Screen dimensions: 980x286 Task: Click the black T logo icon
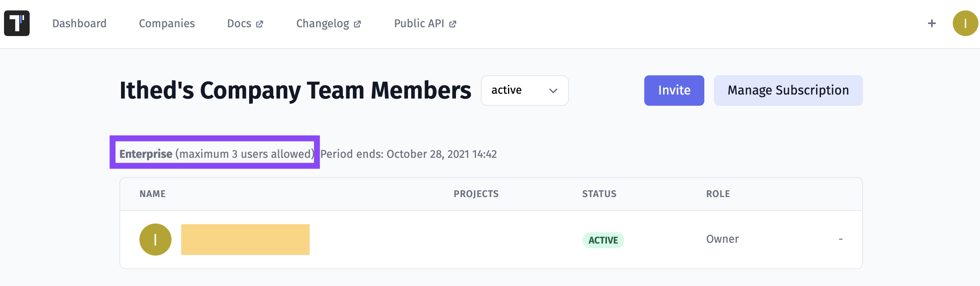click(17, 23)
